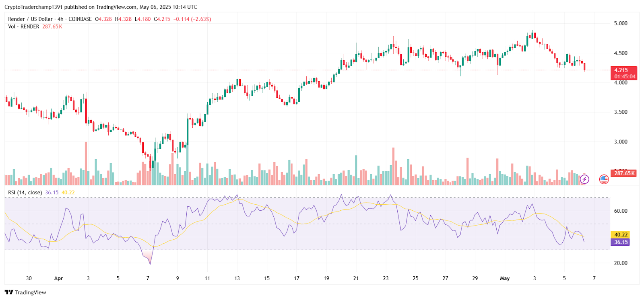
Task: Click the 4h timeframe label
Action: 60,19
